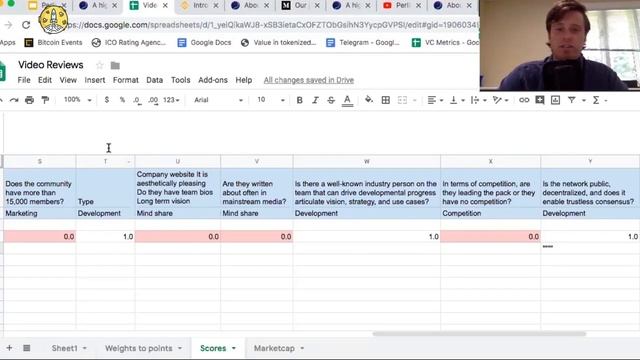Click the Insert link icon
640x360 pixels.
pyautogui.click(x=524, y=100)
